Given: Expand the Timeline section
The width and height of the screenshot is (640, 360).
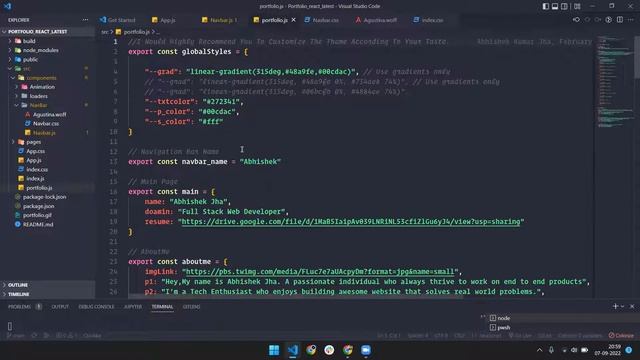Looking at the screenshot, I should pos(48,294).
